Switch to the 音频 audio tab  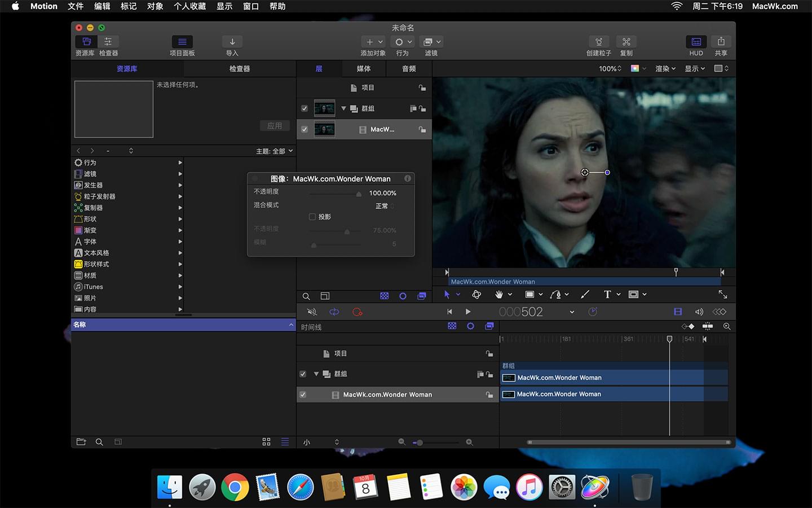pos(409,68)
